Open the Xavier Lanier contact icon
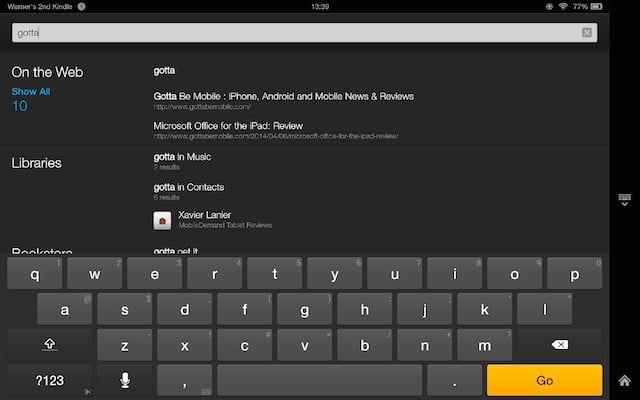Viewport: 640px width, 400px height. [160, 219]
